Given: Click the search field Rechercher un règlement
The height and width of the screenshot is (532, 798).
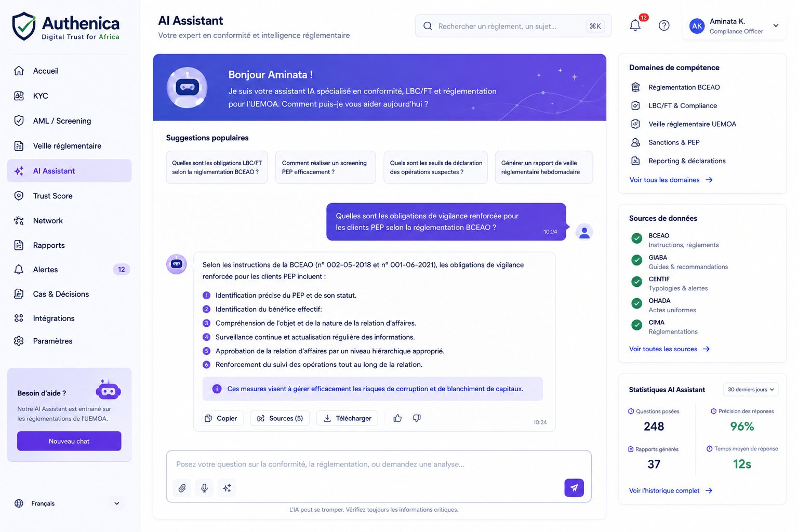Looking at the screenshot, I should pyautogui.click(x=513, y=26).
